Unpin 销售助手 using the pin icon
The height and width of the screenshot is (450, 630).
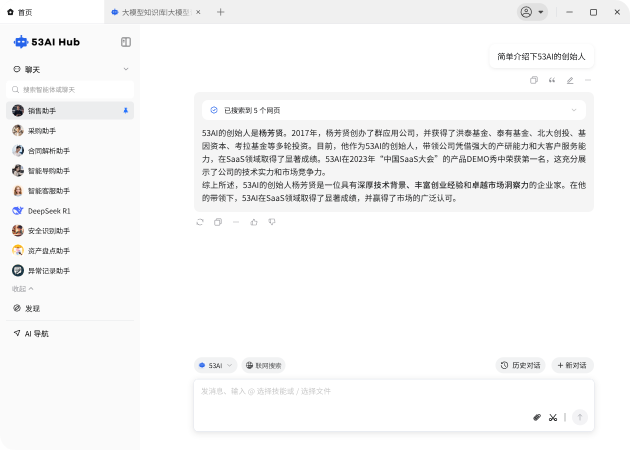click(x=125, y=110)
